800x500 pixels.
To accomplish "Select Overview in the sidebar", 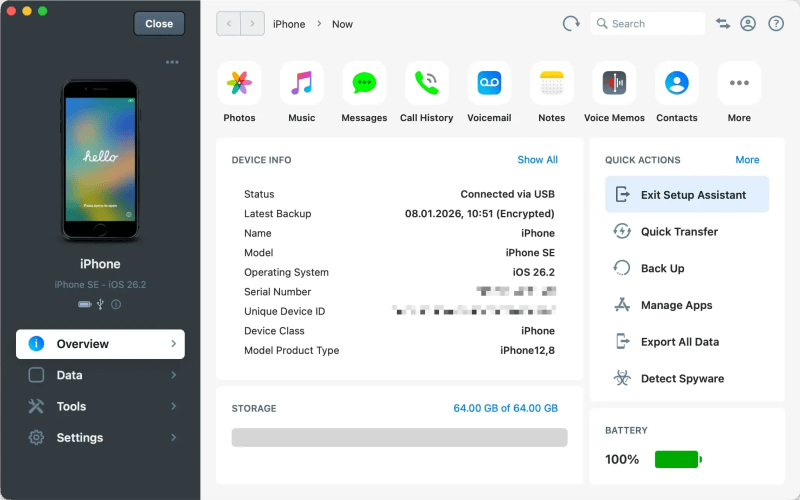I will (x=101, y=344).
